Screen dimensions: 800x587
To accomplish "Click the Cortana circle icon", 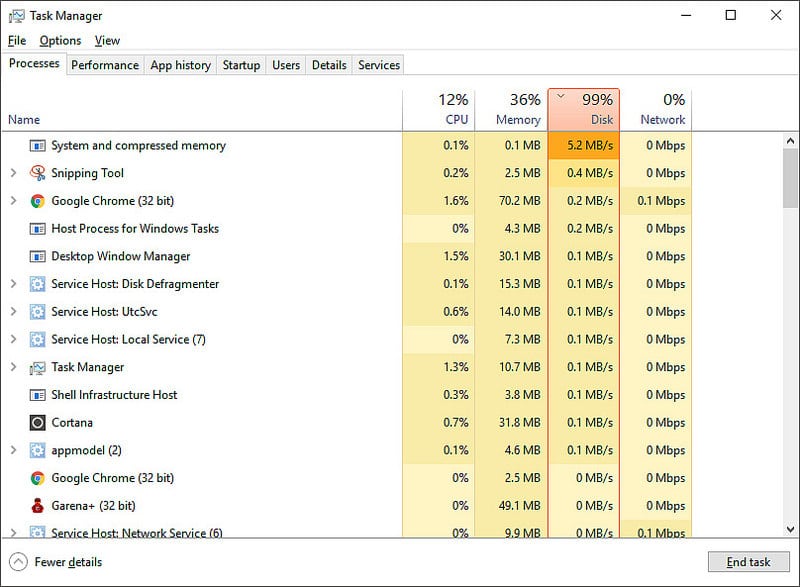I will [37, 423].
